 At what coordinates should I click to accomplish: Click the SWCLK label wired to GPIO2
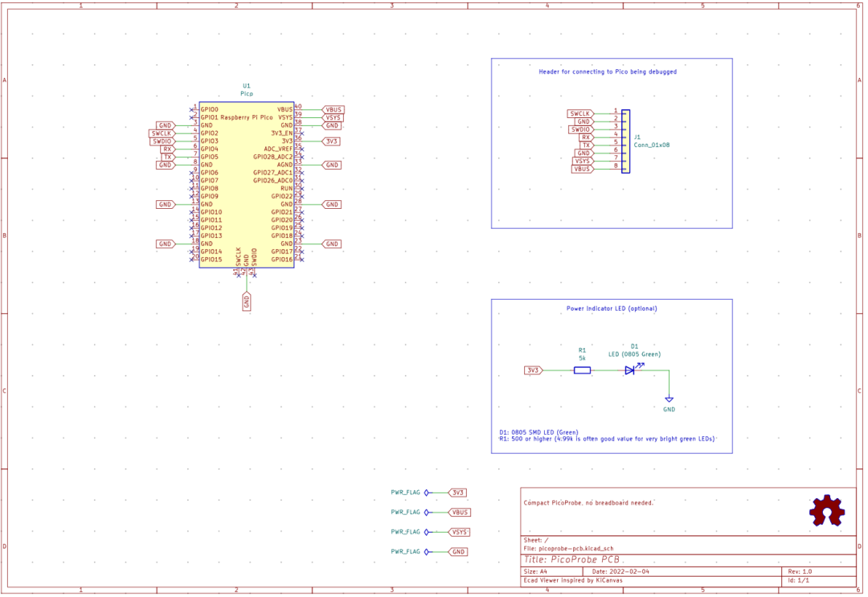[162, 134]
